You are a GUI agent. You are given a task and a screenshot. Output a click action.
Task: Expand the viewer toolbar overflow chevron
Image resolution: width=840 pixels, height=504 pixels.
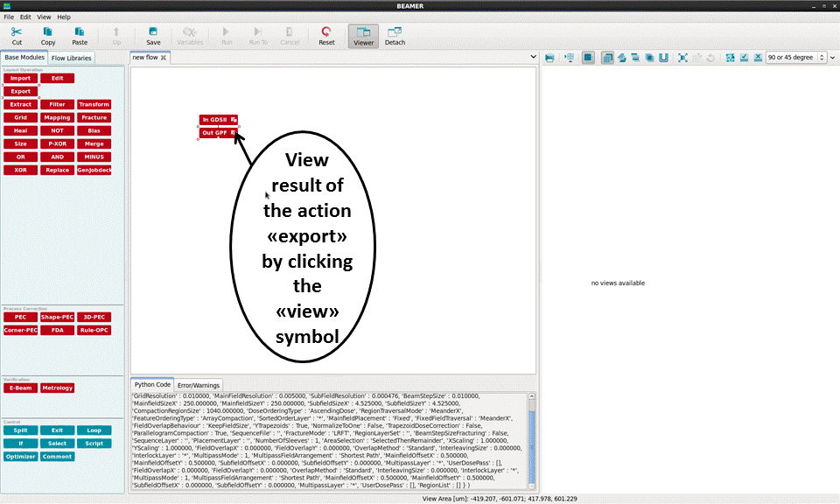832,58
